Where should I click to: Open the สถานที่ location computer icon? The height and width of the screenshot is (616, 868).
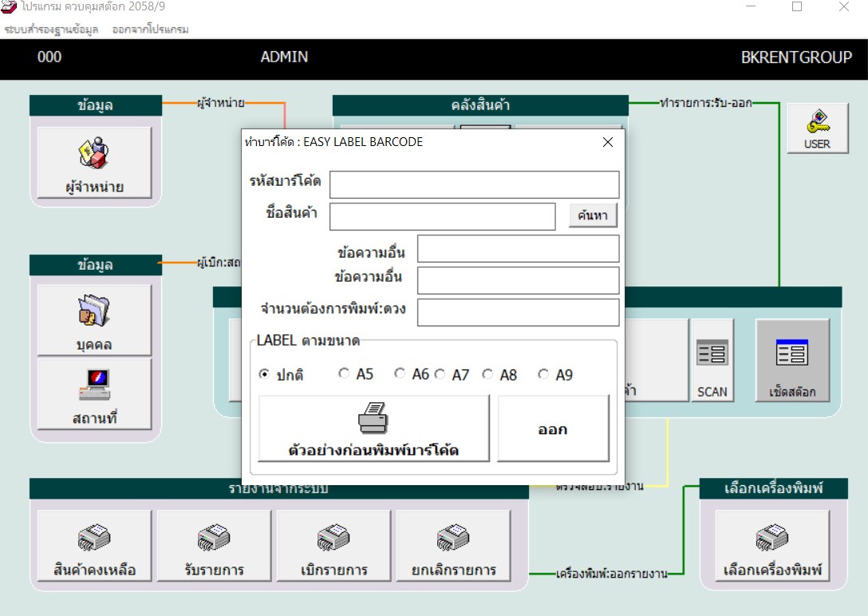[94, 394]
